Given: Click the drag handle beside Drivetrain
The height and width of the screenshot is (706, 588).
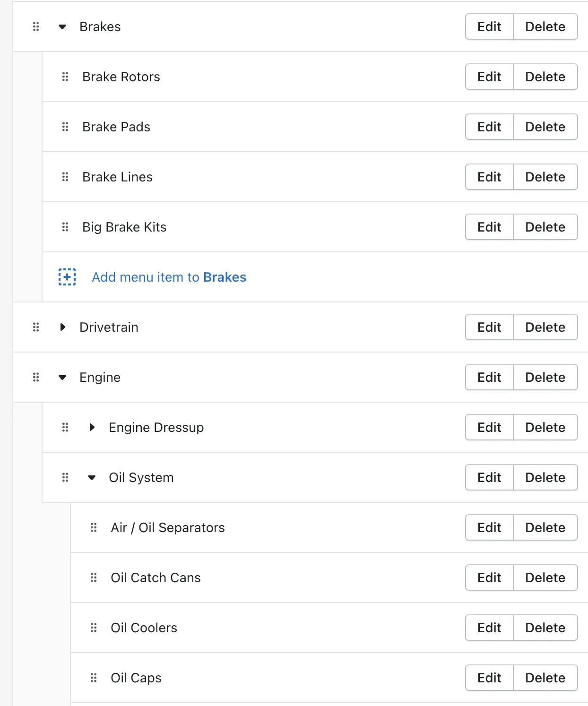Looking at the screenshot, I should pos(36,327).
